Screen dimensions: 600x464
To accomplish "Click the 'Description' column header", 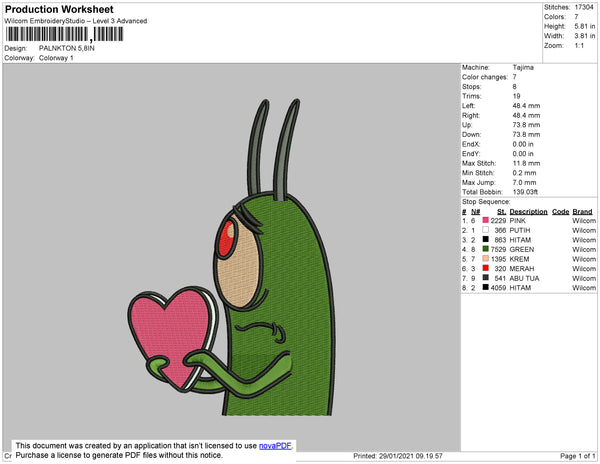I will click(x=528, y=212).
